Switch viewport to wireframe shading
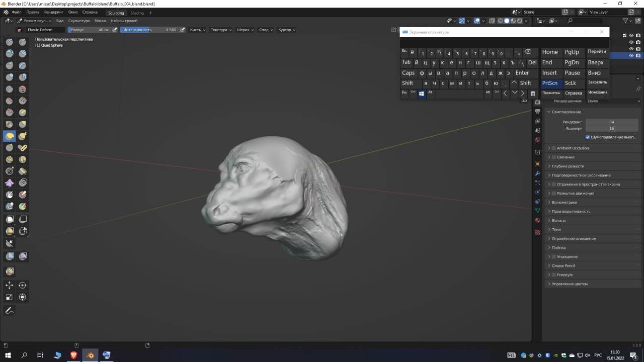This screenshot has width=644, height=362. click(x=500, y=21)
